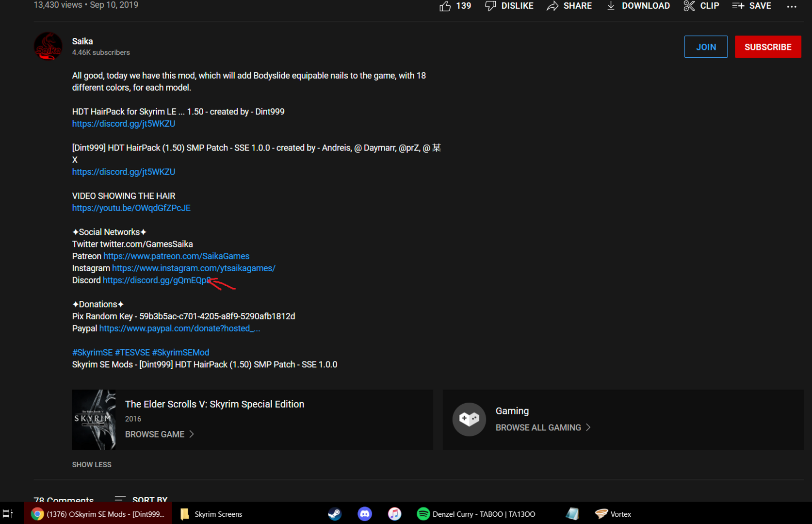812x524 pixels.
Task: Open the Patreon SaikaGames link
Action: click(177, 256)
